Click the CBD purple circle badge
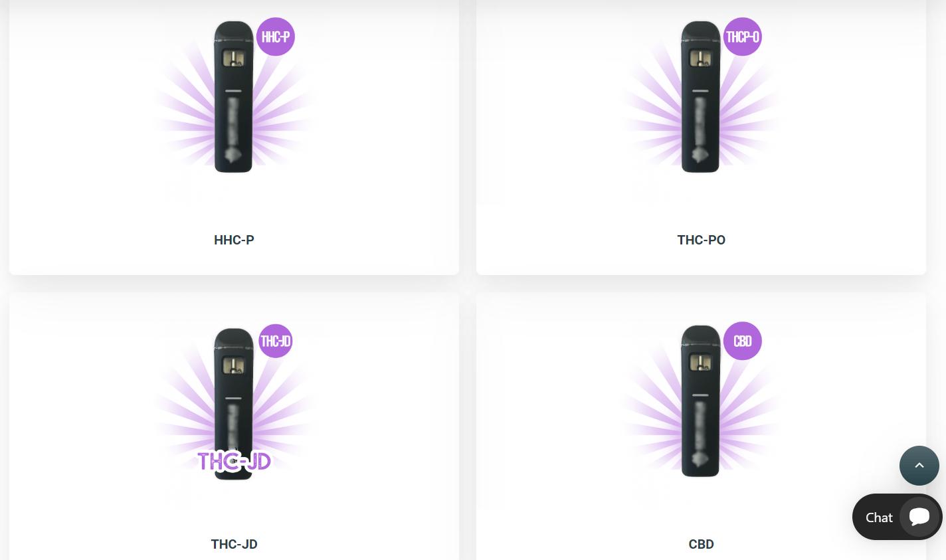946x560 pixels. pos(742,341)
